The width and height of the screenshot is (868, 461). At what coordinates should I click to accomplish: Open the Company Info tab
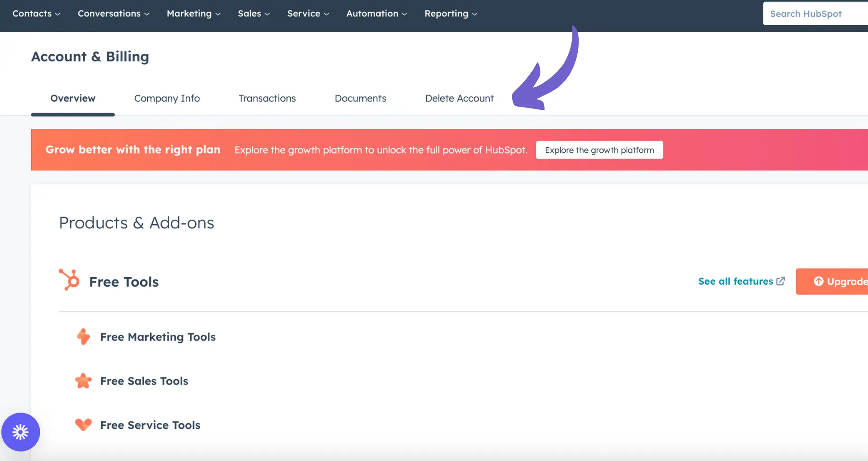[x=167, y=99]
